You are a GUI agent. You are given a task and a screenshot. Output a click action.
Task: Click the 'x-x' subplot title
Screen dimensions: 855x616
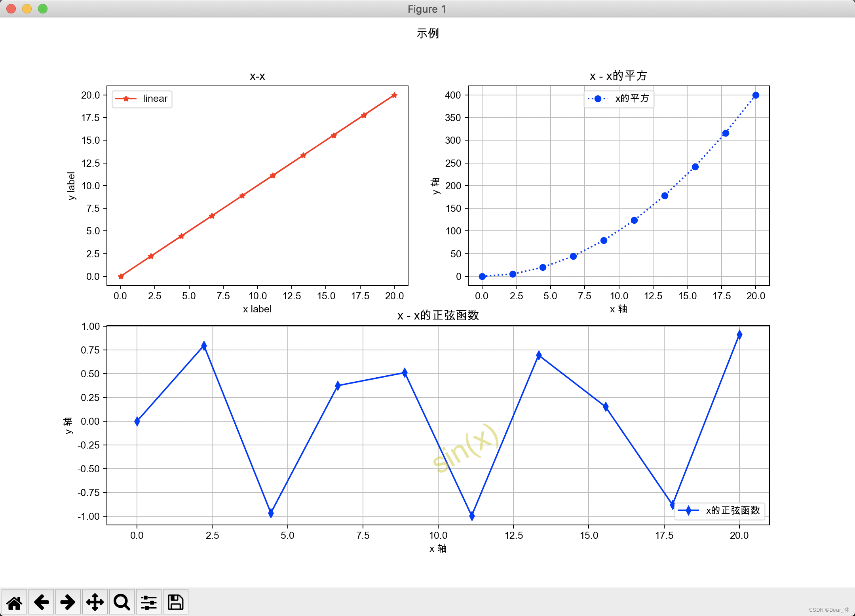pyautogui.click(x=257, y=76)
